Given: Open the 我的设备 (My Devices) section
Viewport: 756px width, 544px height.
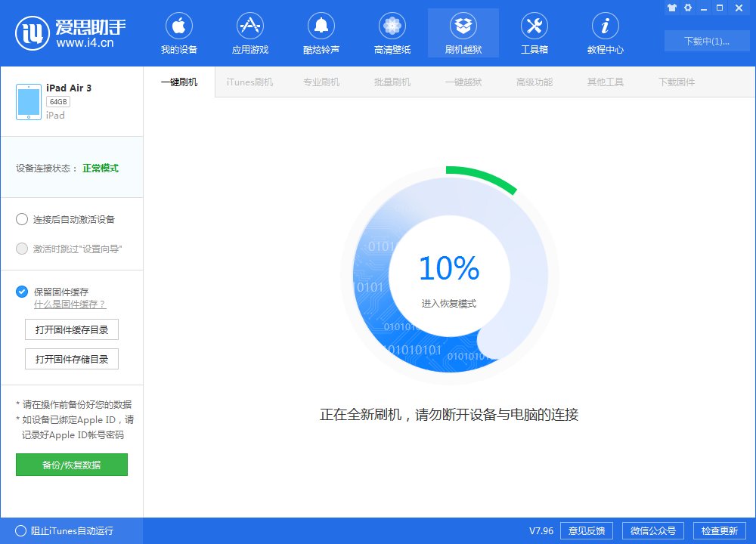Looking at the screenshot, I should pos(178,32).
